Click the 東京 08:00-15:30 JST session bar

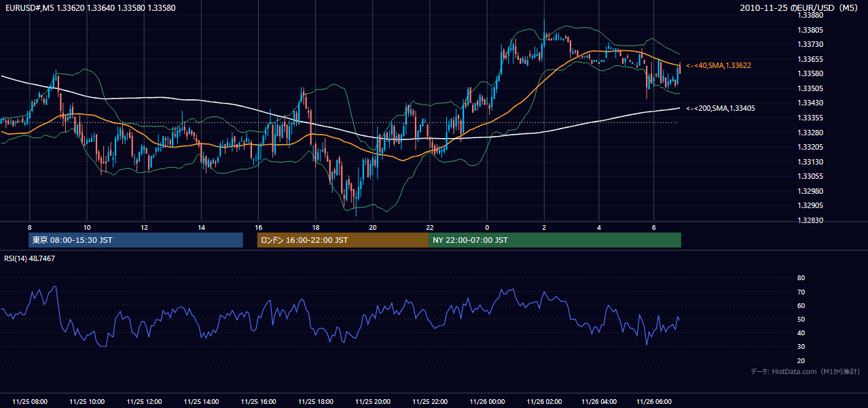(x=136, y=240)
